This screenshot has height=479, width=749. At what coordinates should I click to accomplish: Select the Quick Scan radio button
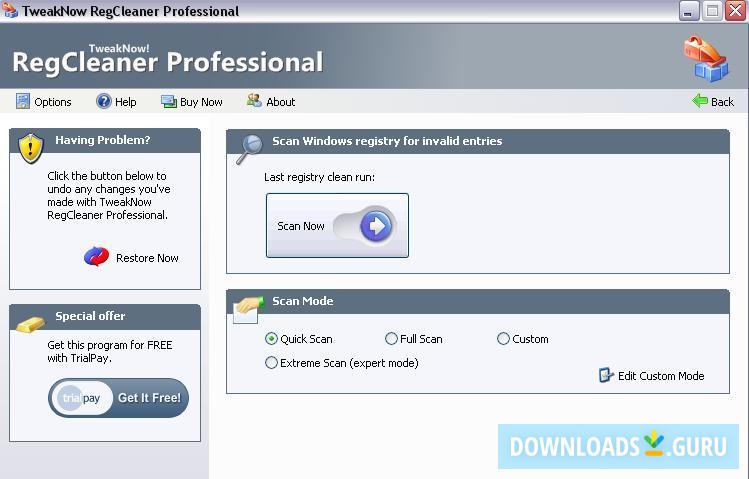coord(271,339)
